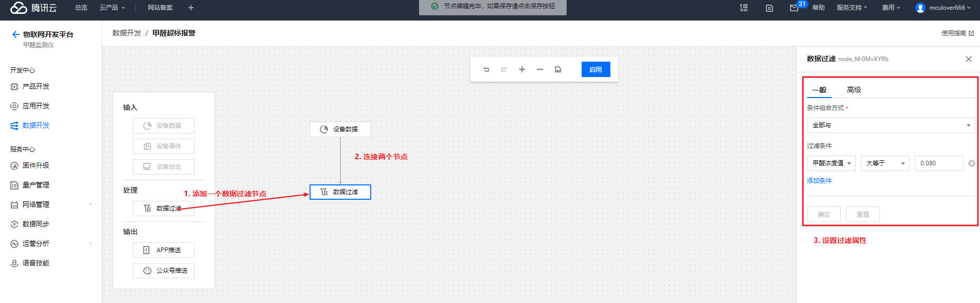Open the 甲醛浓度值 property dropdown

pos(831,163)
